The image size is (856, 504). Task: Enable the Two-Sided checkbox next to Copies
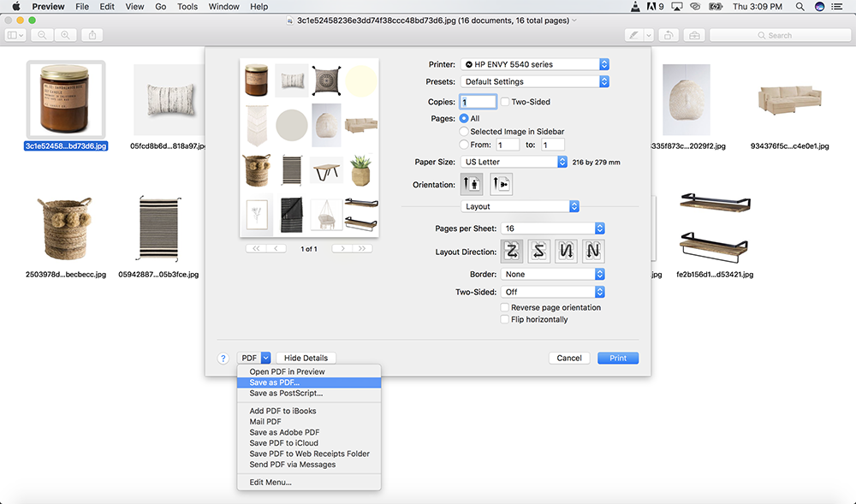505,102
